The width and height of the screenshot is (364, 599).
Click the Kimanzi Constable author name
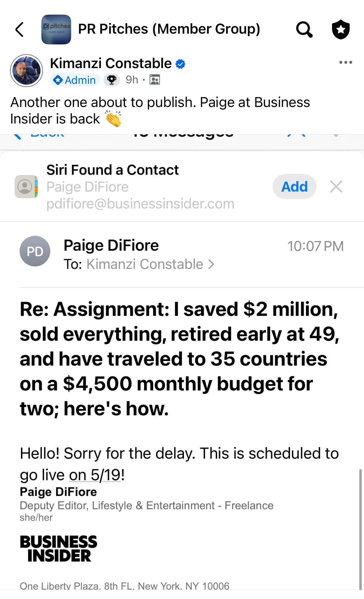click(x=111, y=63)
